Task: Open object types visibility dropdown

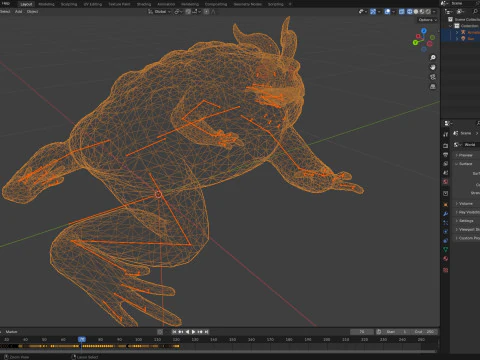Action: coord(363,12)
